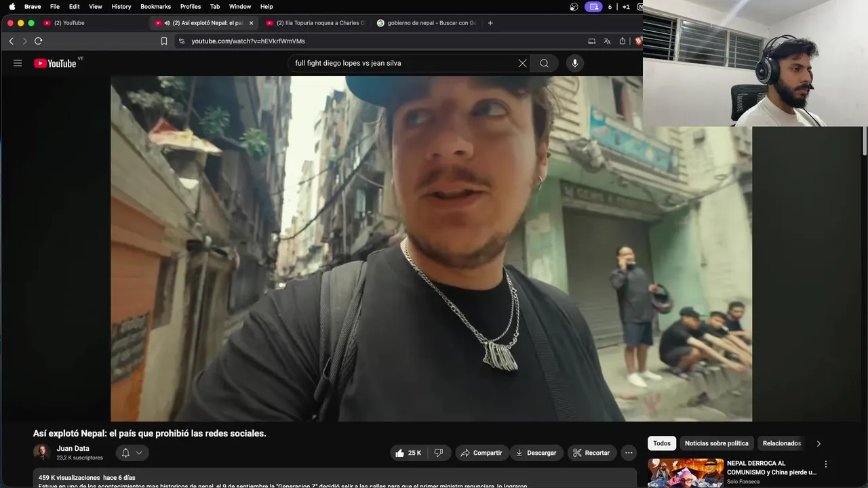Viewport: 868px width, 488px height.
Task: Translate this page icon
Action: click(607, 41)
